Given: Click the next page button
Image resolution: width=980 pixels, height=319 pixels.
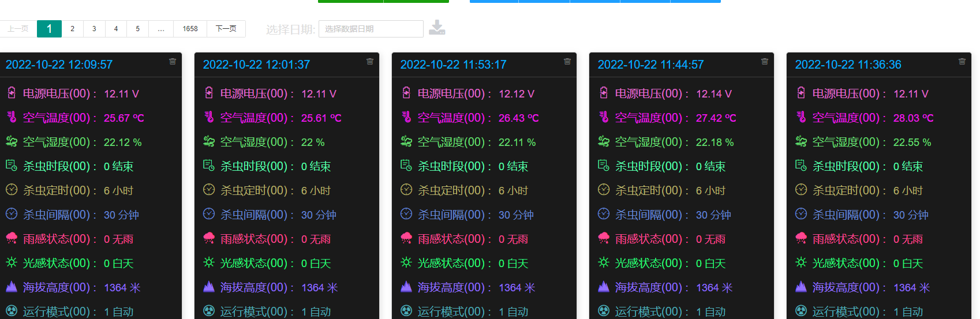Looking at the screenshot, I should click(226, 29).
